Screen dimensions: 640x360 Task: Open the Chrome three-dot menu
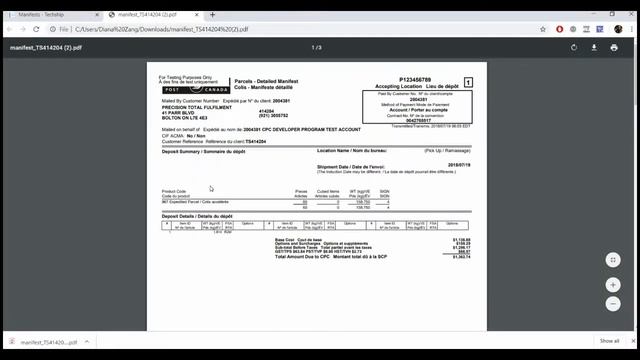coord(632,29)
